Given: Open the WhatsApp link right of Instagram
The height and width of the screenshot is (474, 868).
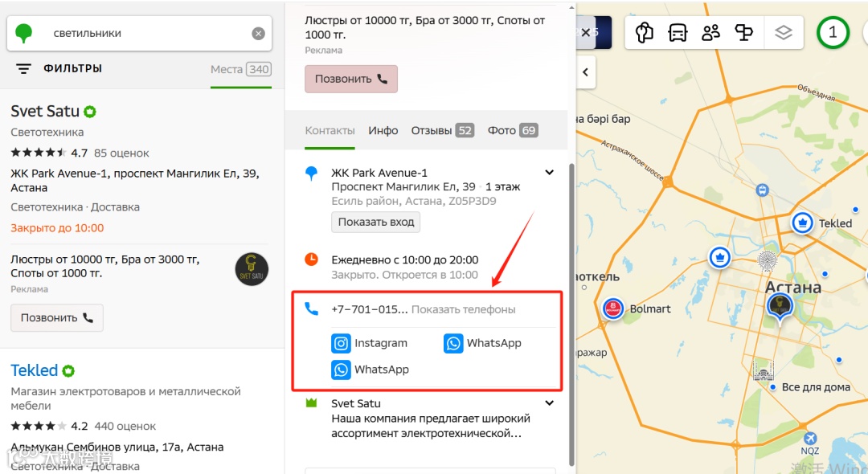Looking at the screenshot, I should 482,343.
